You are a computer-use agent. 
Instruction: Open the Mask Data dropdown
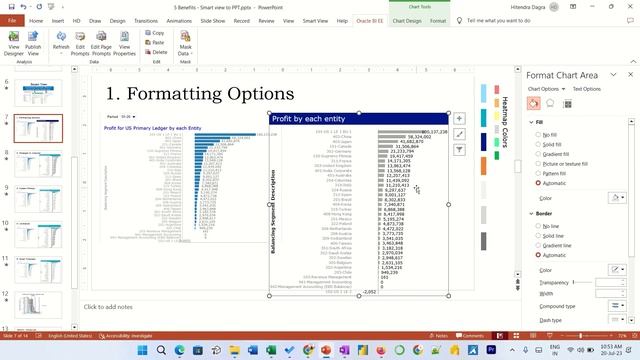[x=185, y=43]
